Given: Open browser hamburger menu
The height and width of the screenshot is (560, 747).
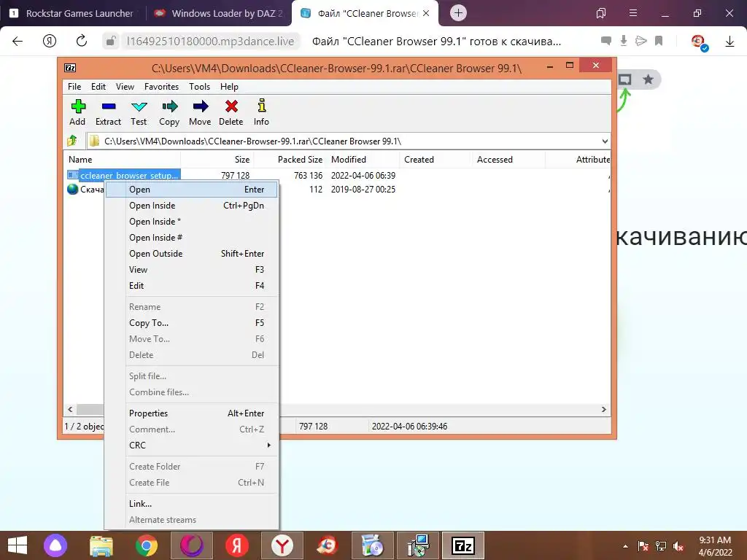Looking at the screenshot, I should pos(633,13).
